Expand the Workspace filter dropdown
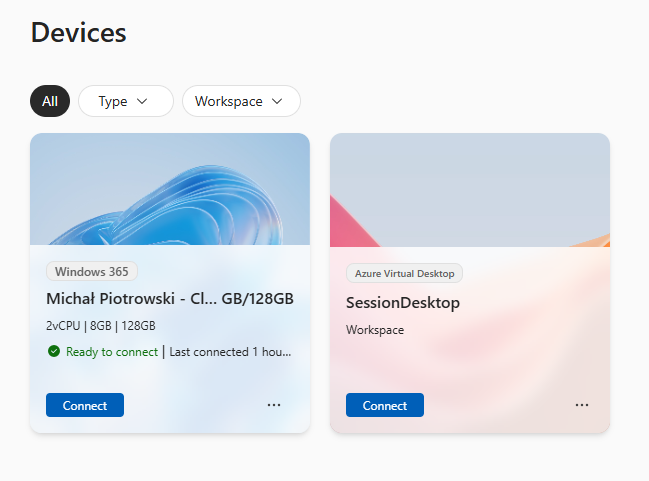 [241, 101]
